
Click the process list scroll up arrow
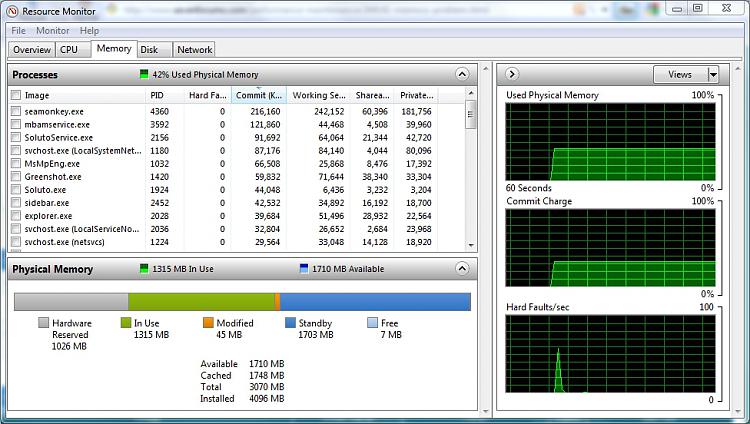click(471, 93)
